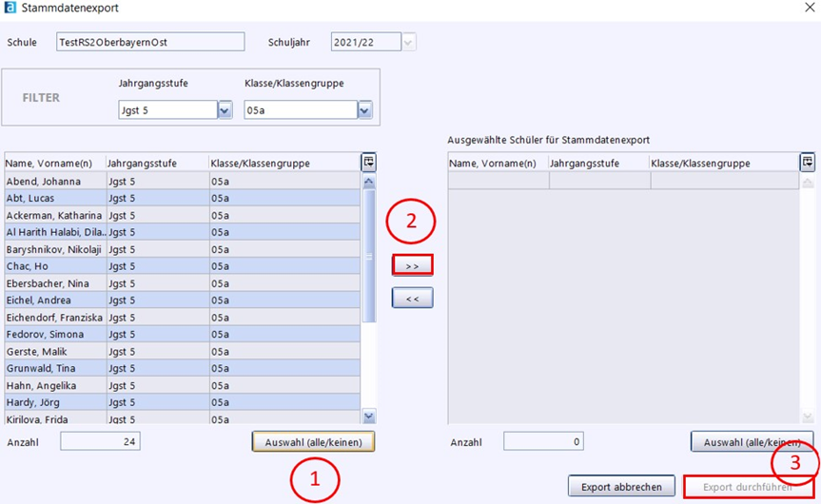Viewport: 821px width, 504px height.
Task: Select student row Chac, Ho
Action: click(x=57, y=266)
